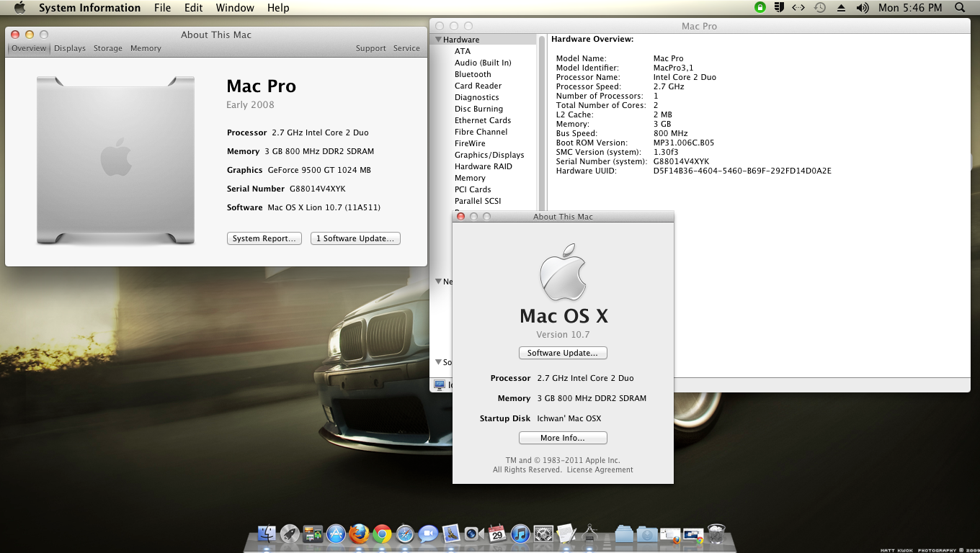Click the Mac Pro tower image
Image resolution: width=980 pixels, height=553 pixels.
pos(115,160)
